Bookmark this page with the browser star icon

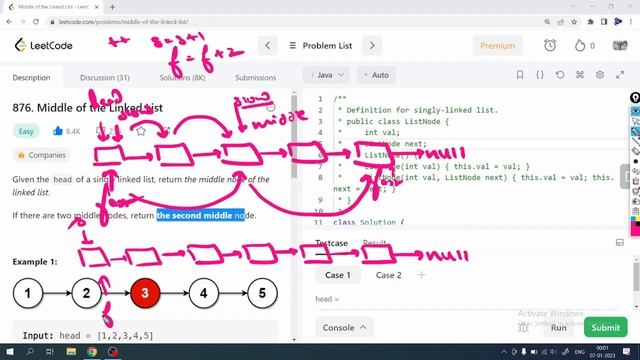(574, 22)
